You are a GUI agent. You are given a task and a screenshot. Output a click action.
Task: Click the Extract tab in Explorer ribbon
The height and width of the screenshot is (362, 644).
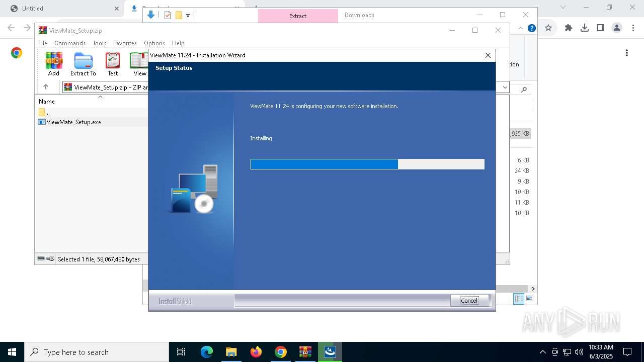click(298, 16)
